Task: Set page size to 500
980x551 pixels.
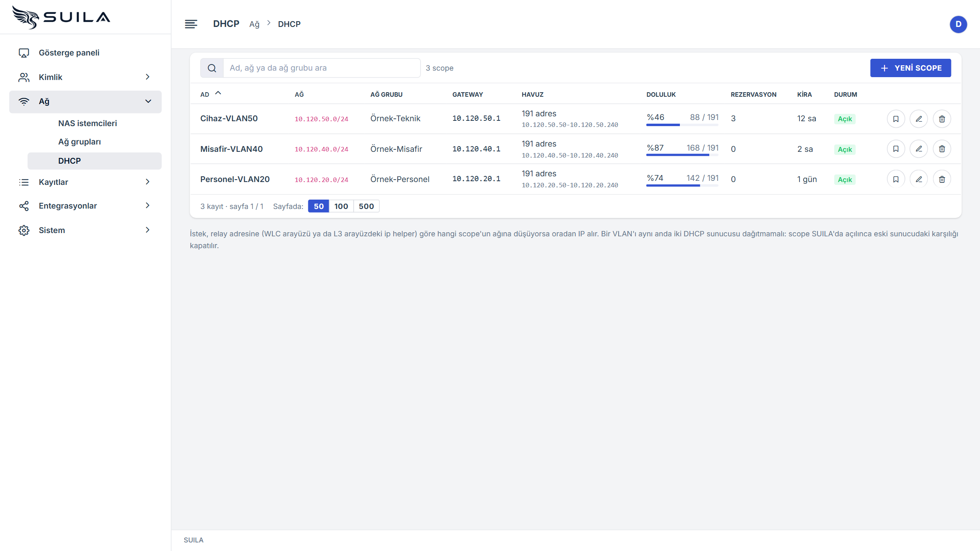Action: (366, 206)
